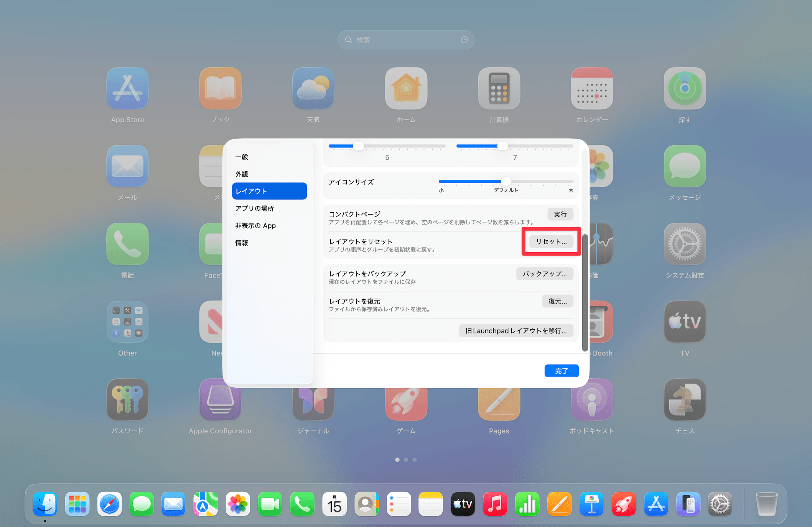Launch the TV app in the grid
812x527 pixels.
point(685,322)
